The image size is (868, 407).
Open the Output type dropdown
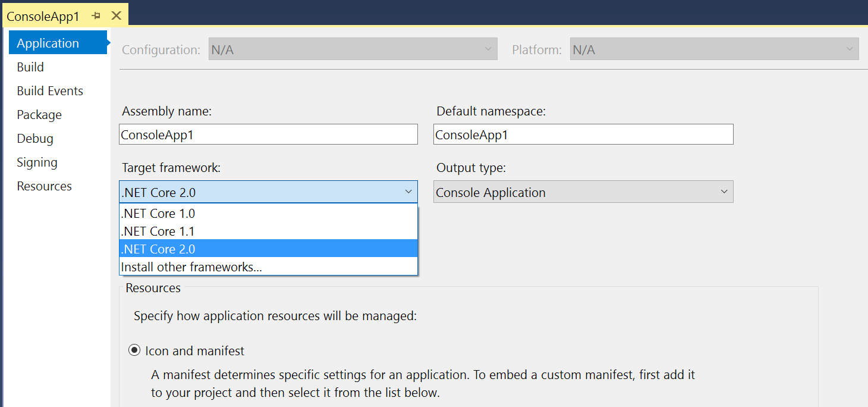point(583,192)
